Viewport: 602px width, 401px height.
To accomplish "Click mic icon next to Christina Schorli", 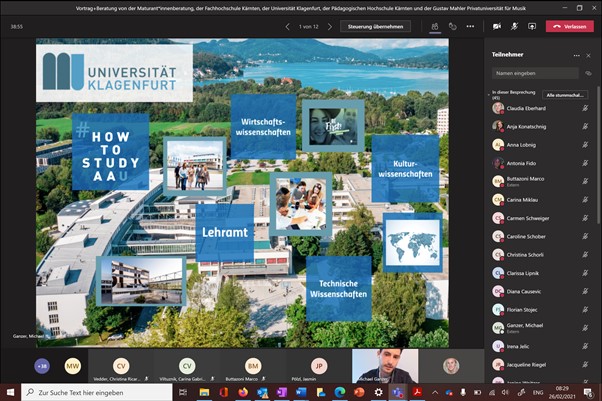I will click(585, 255).
